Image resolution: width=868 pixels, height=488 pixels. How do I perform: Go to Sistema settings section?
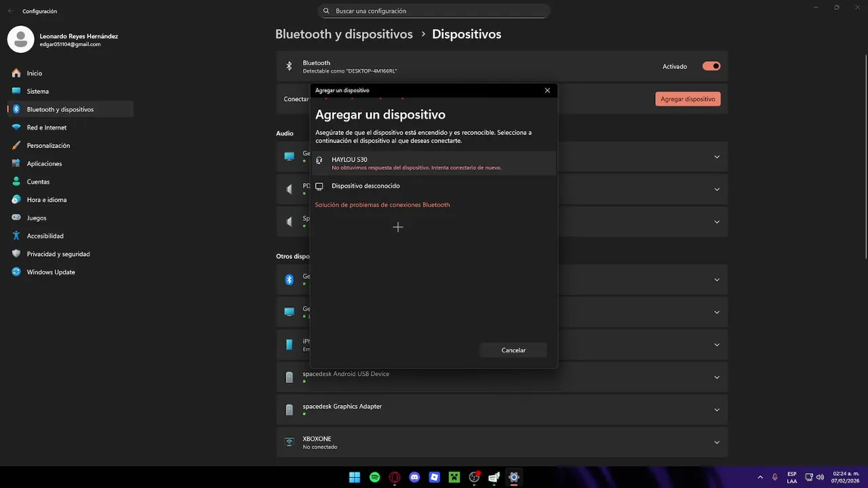pyautogui.click(x=70, y=91)
